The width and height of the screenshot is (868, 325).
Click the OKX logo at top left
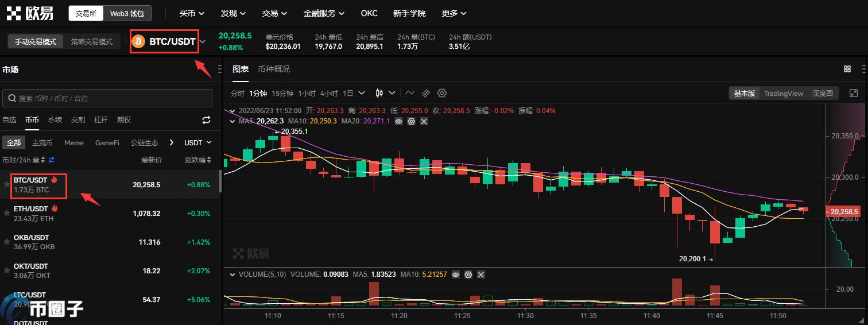pos(30,13)
